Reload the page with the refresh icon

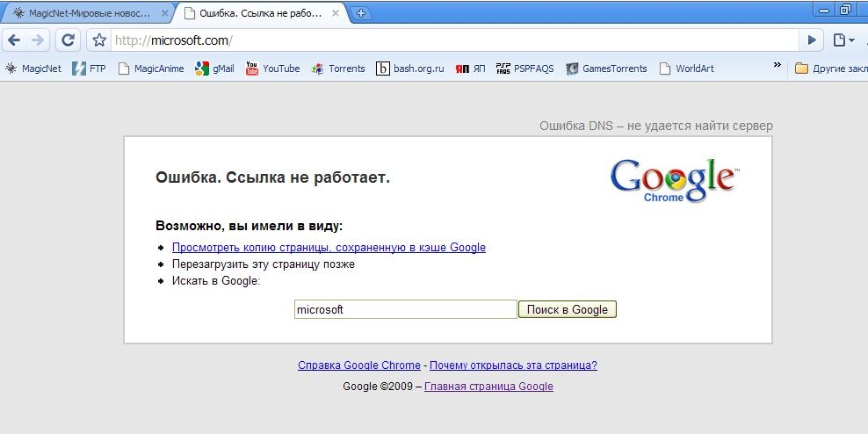point(68,40)
